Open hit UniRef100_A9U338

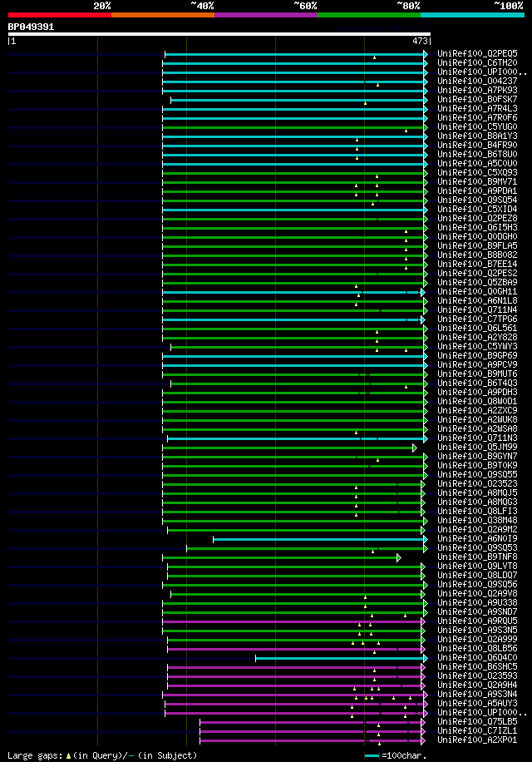(477, 602)
